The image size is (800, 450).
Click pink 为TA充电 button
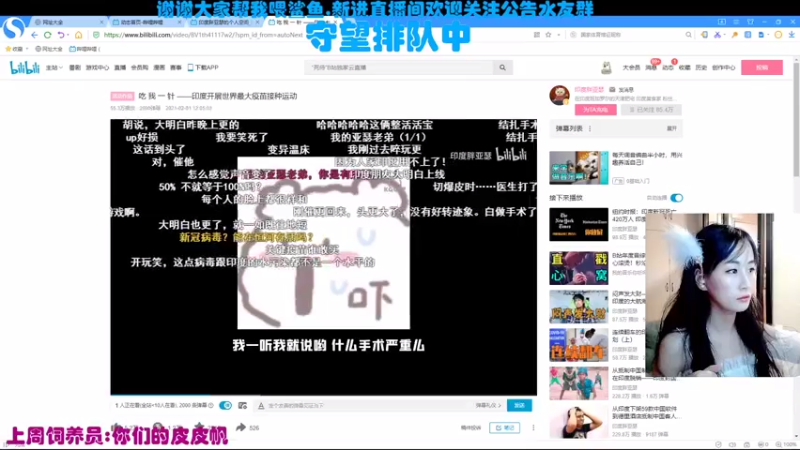[595, 110]
